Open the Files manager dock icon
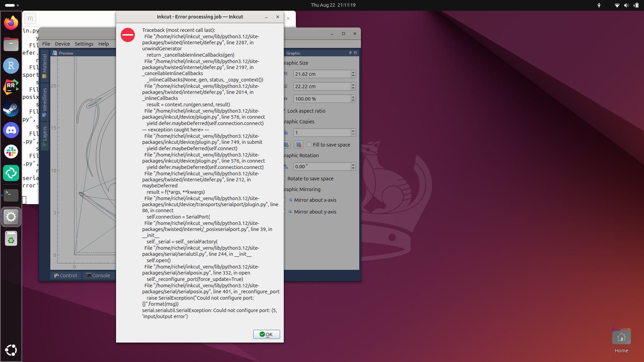 (11, 44)
